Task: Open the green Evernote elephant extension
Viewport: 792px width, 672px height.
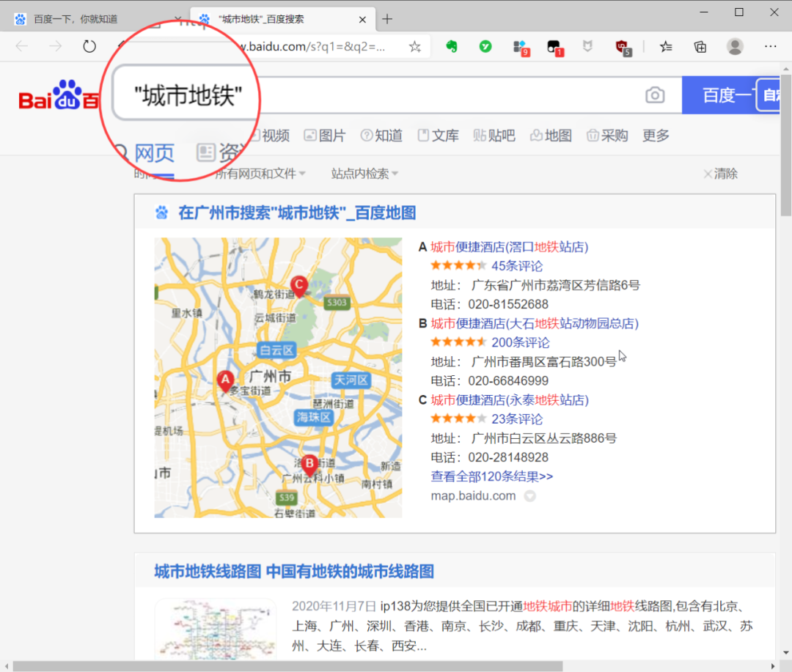Action: [x=452, y=47]
